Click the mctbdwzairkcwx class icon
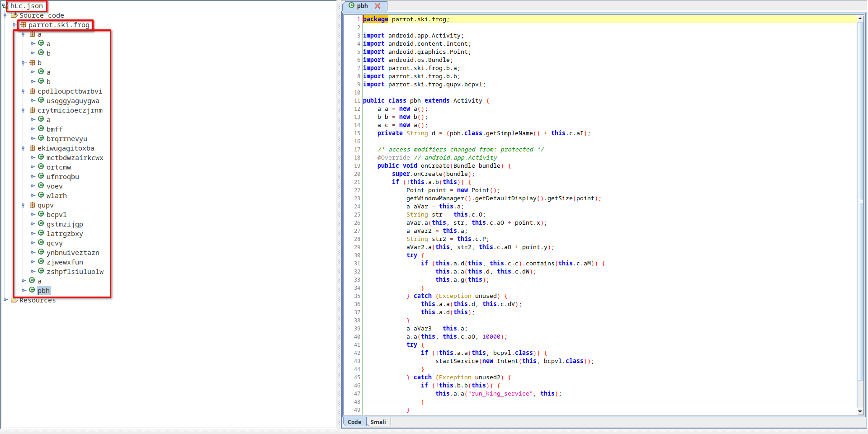Screen dimensions: 868x434 click(41, 157)
